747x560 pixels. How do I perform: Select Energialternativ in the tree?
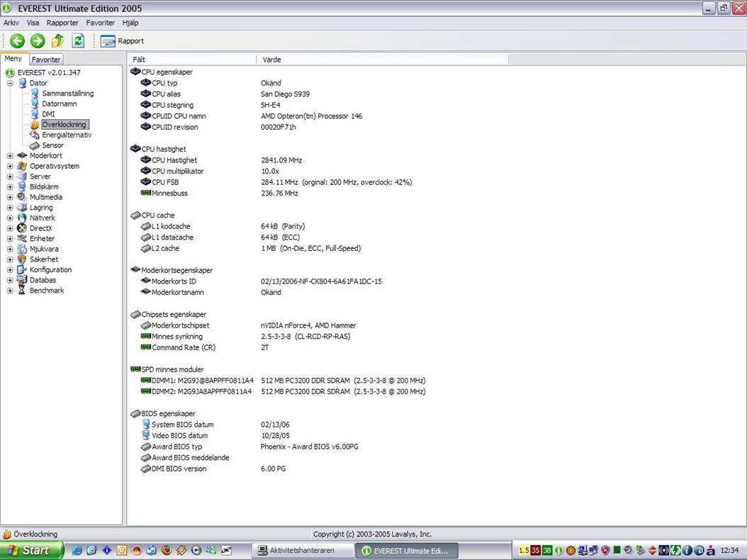(x=67, y=135)
